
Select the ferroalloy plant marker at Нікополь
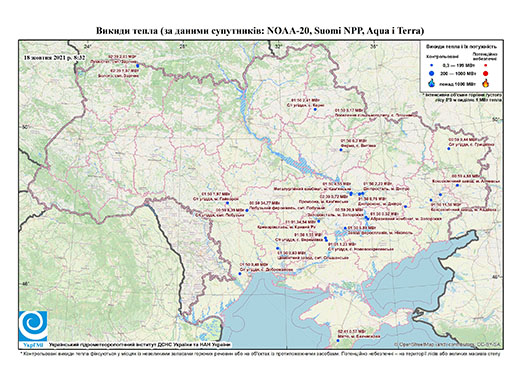pos(345,228)
